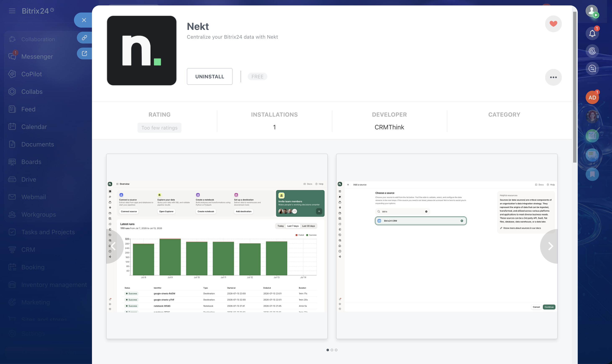The image size is (612, 364).
Task: Click the UNINSTALL button
Action: coord(209,76)
